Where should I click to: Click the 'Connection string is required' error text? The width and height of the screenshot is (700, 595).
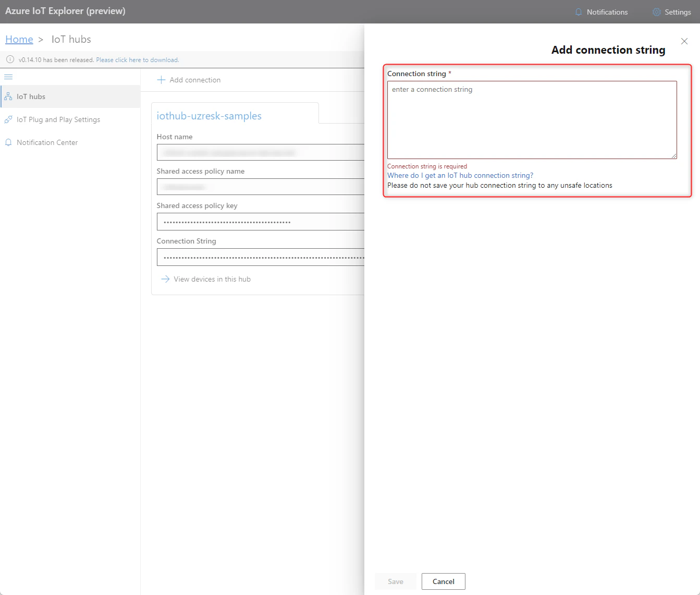427,166
